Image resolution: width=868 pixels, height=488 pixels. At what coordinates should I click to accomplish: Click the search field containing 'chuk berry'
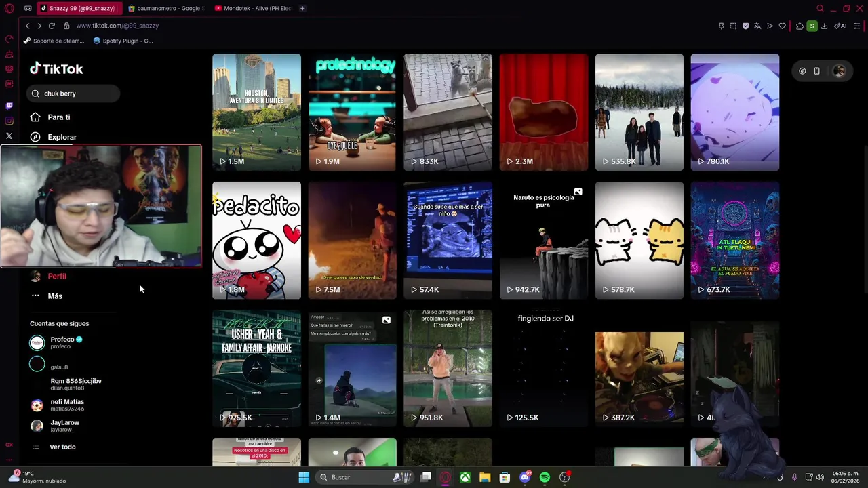[73, 94]
